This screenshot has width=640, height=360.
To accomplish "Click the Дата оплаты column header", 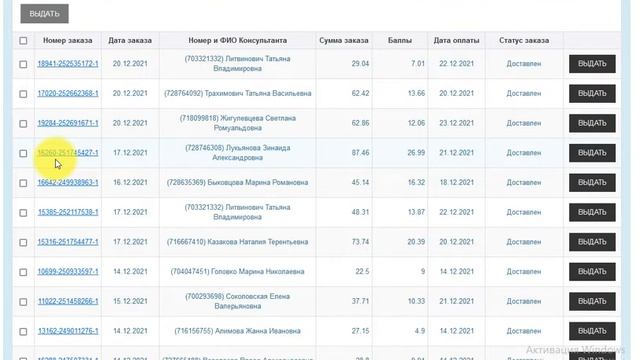I will click(456, 40).
